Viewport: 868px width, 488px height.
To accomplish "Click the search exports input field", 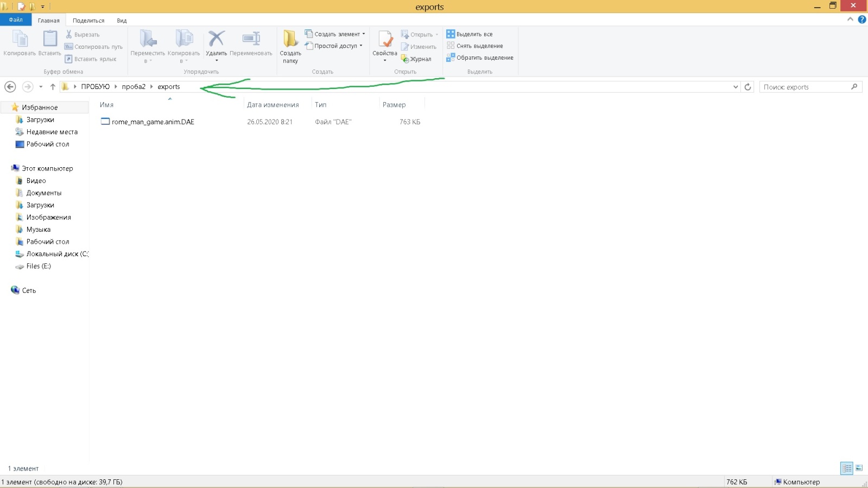I will click(x=805, y=87).
